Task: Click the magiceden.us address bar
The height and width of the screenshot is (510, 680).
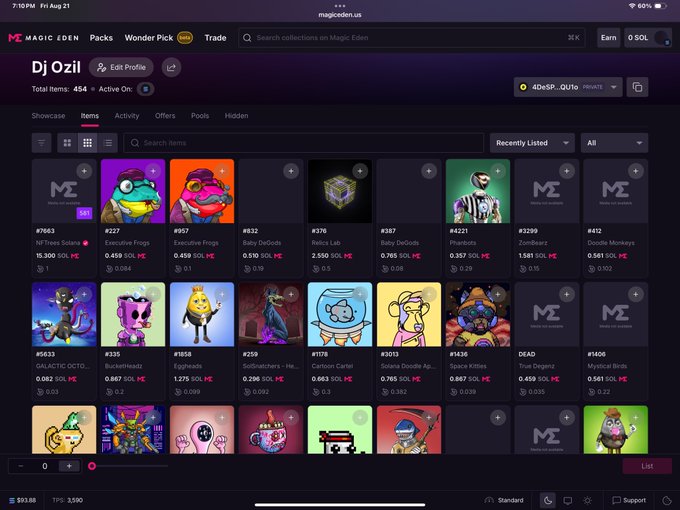Action: [x=340, y=14]
